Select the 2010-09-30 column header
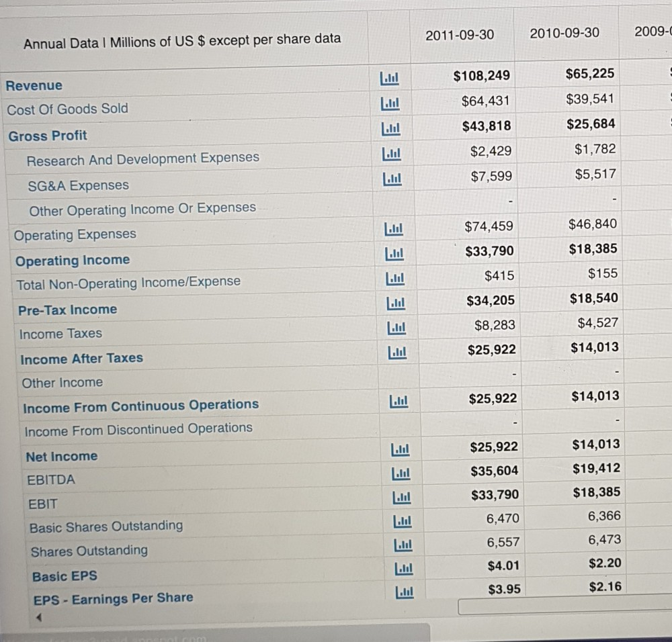Screen dimensions: 672x642 pos(564,33)
